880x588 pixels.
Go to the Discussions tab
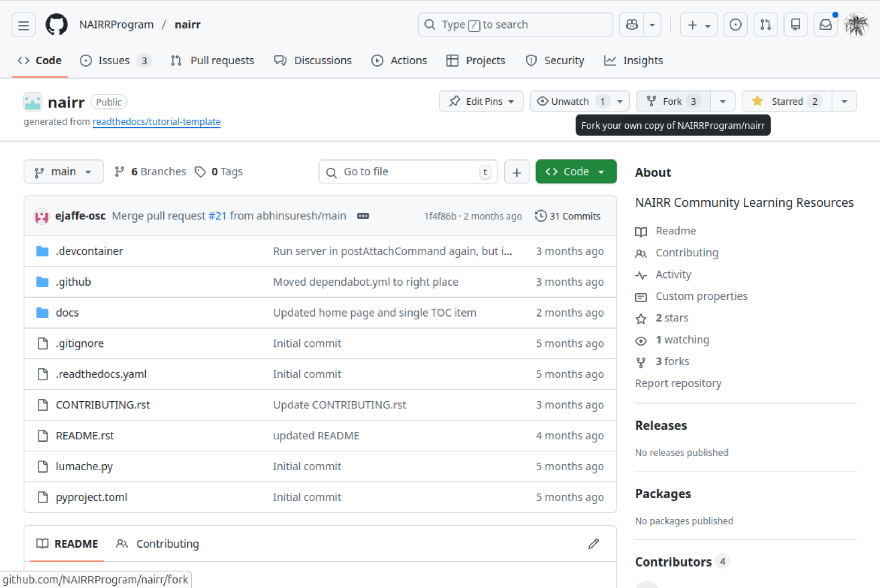313,61
